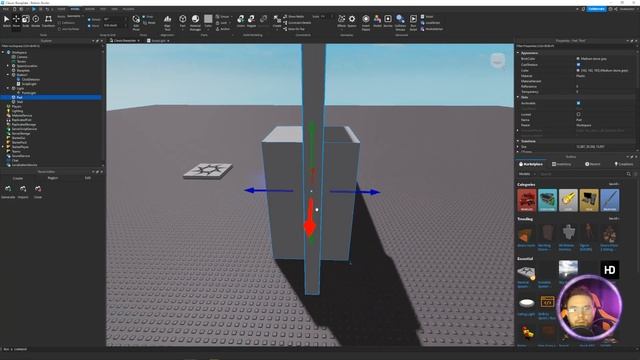The width and height of the screenshot is (640, 360).
Task: Click the Collaborate button
Action: click(x=596, y=9)
